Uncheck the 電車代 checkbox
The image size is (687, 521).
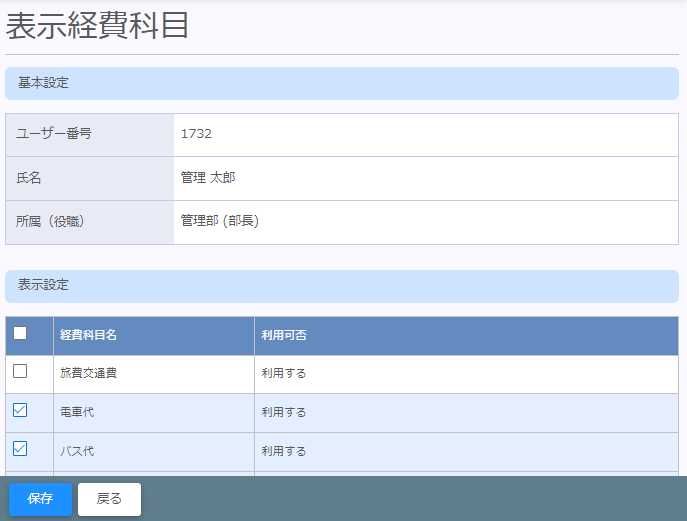[x=20, y=410]
